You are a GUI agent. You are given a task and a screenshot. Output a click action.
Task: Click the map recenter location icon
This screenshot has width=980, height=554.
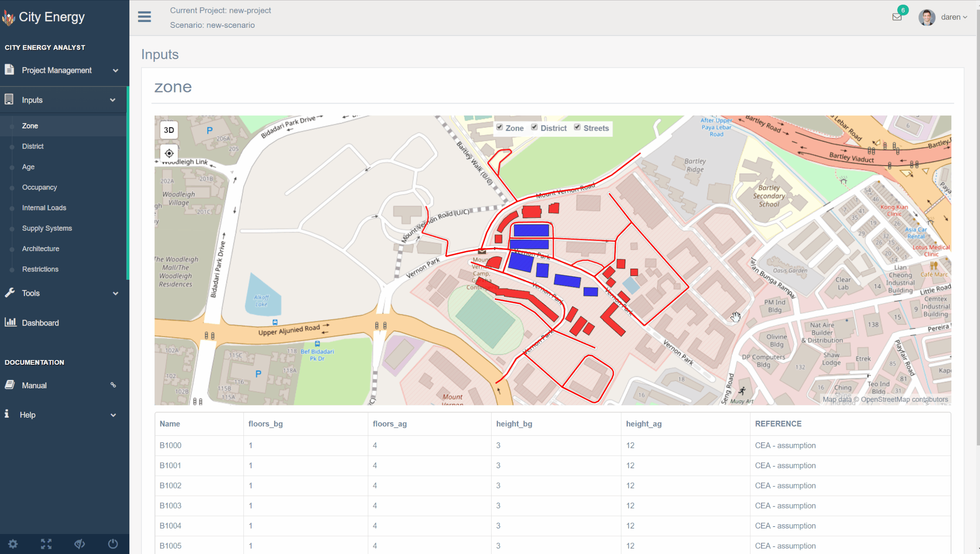[x=169, y=153]
